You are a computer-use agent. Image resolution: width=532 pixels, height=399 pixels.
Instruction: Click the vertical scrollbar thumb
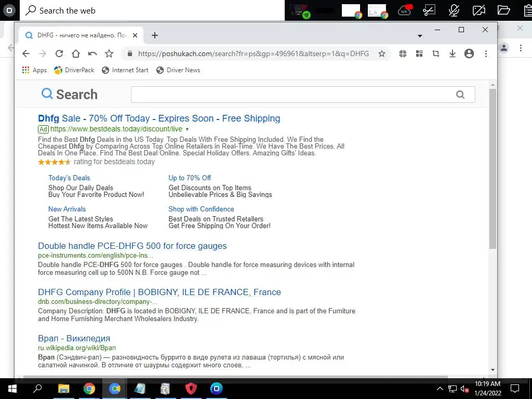(493, 169)
